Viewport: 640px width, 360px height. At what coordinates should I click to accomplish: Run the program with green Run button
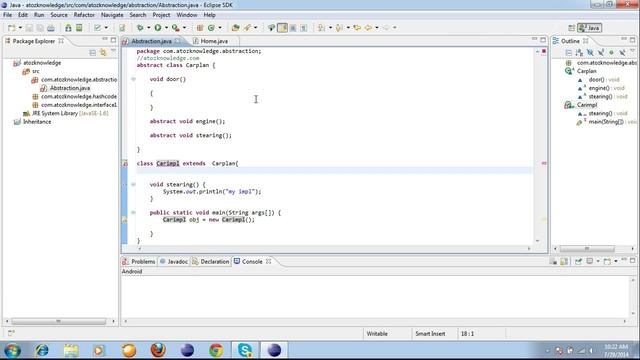[x=158, y=28]
